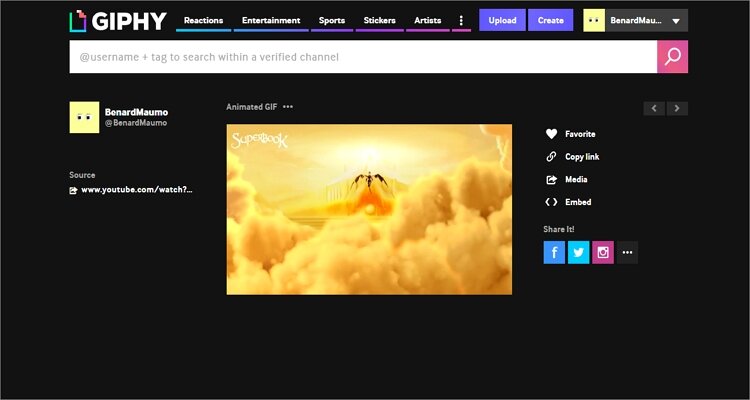Click the Favorite heart icon

pyautogui.click(x=551, y=134)
